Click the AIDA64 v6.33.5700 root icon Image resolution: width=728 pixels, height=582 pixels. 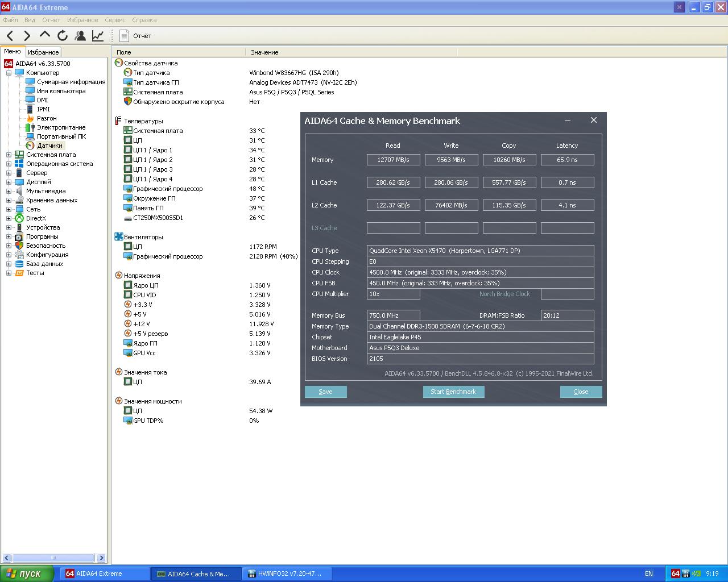pyautogui.click(x=9, y=64)
